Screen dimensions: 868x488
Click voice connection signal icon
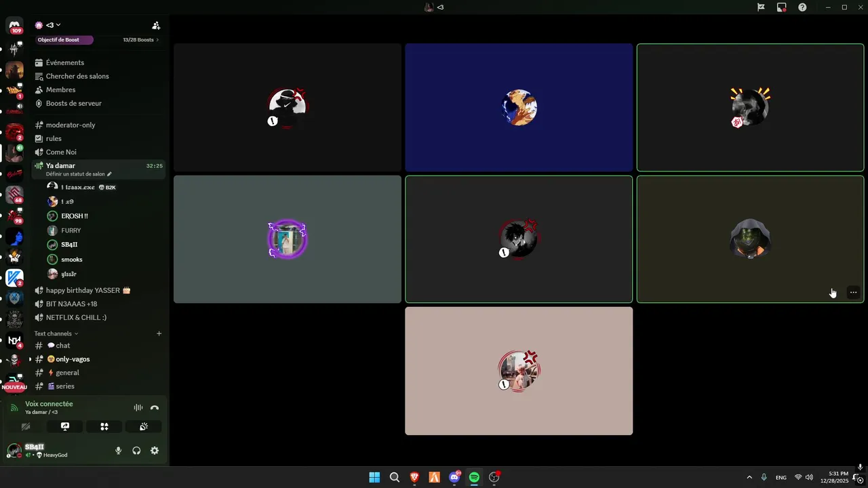(x=14, y=408)
